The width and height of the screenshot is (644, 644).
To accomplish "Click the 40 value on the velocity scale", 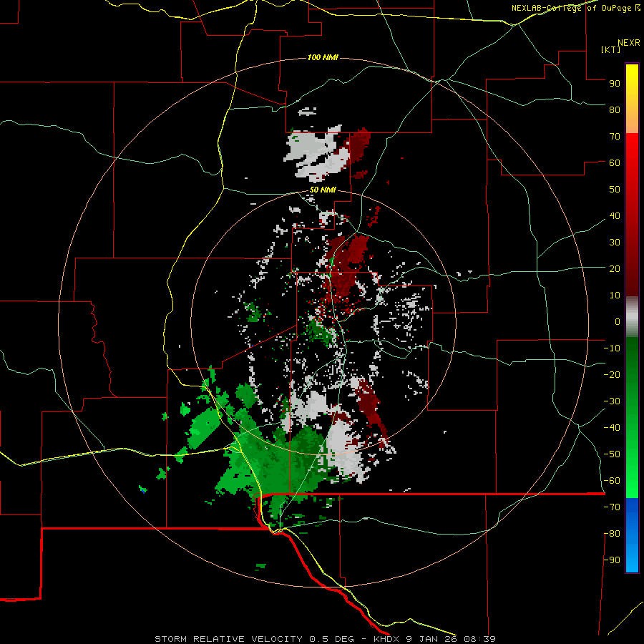I will [615, 215].
